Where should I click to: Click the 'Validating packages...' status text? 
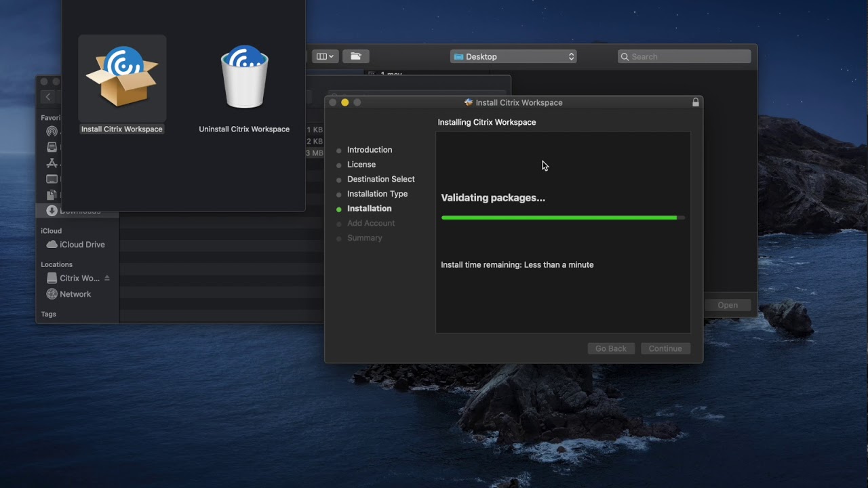(x=493, y=198)
